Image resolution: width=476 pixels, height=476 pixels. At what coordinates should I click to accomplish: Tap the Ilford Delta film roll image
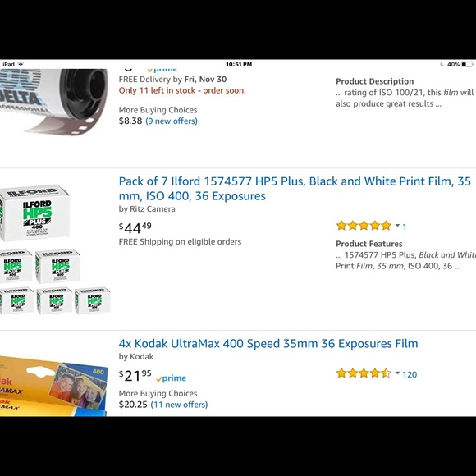(53, 102)
